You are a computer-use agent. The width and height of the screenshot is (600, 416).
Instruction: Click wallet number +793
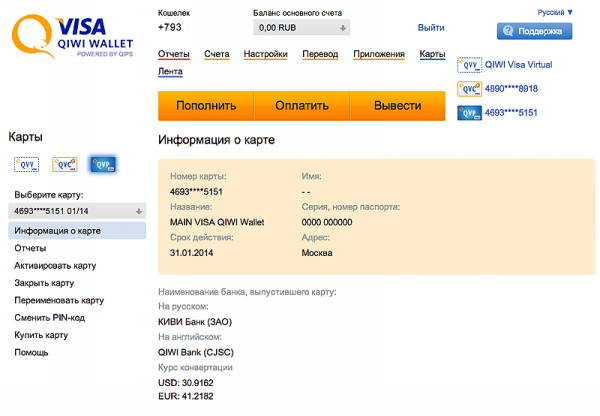[170, 27]
